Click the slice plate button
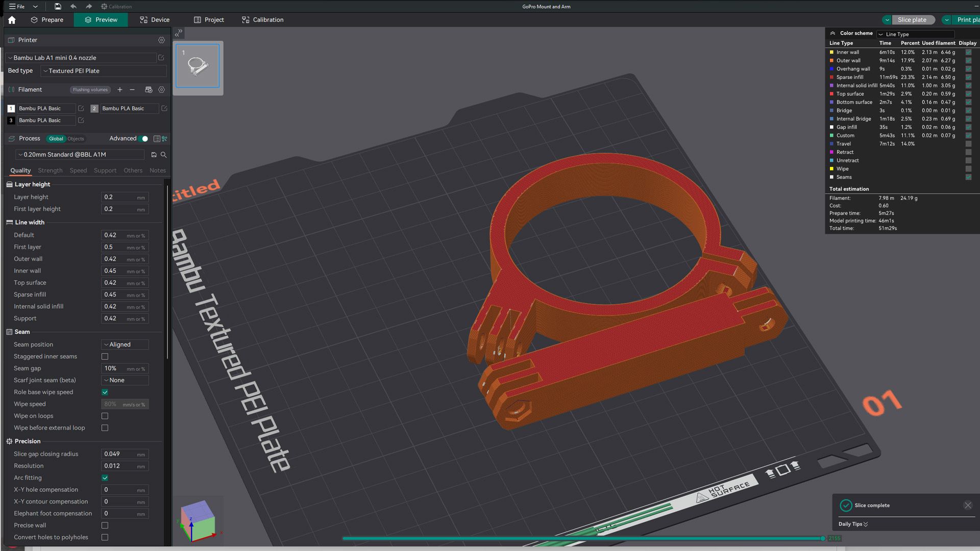The width and height of the screenshot is (980, 551). click(x=911, y=19)
